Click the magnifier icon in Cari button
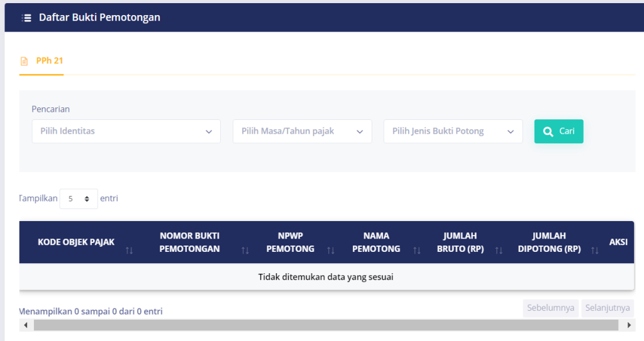Image resolution: width=644 pixels, height=341 pixels. pos(548,131)
